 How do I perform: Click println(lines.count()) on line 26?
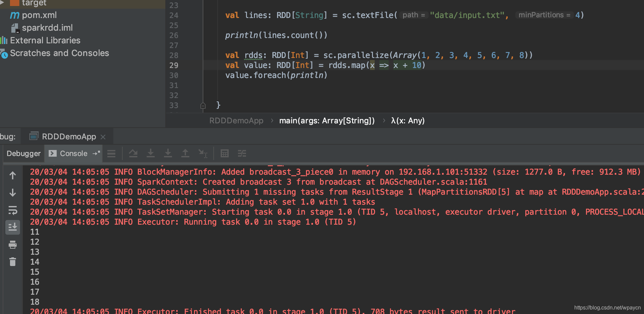coord(276,35)
